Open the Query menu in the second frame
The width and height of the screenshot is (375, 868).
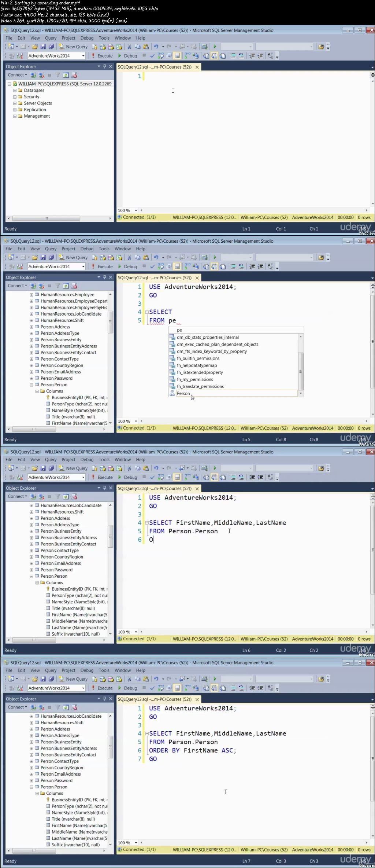[x=51, y=249]
